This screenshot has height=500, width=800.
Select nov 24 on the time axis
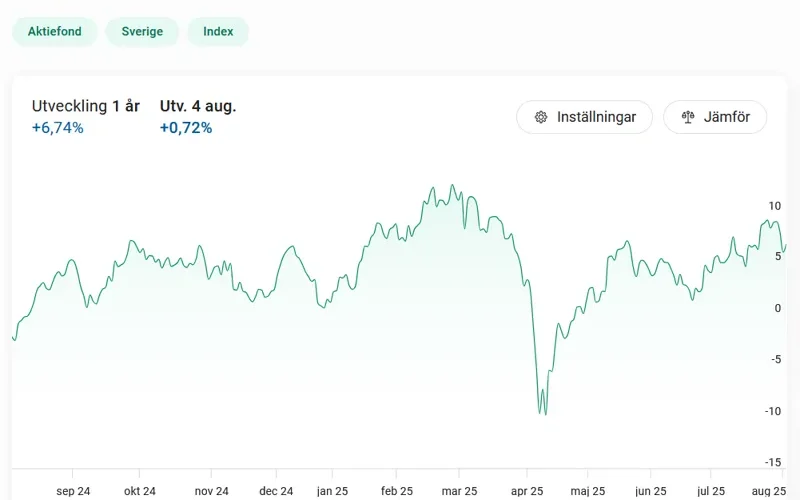pyautogui.click(x=211, y=491)
